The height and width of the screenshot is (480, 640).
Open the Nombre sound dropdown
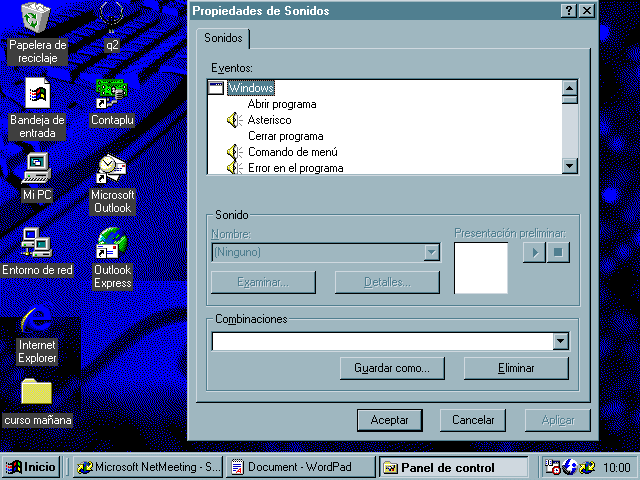tap(432, 252)
